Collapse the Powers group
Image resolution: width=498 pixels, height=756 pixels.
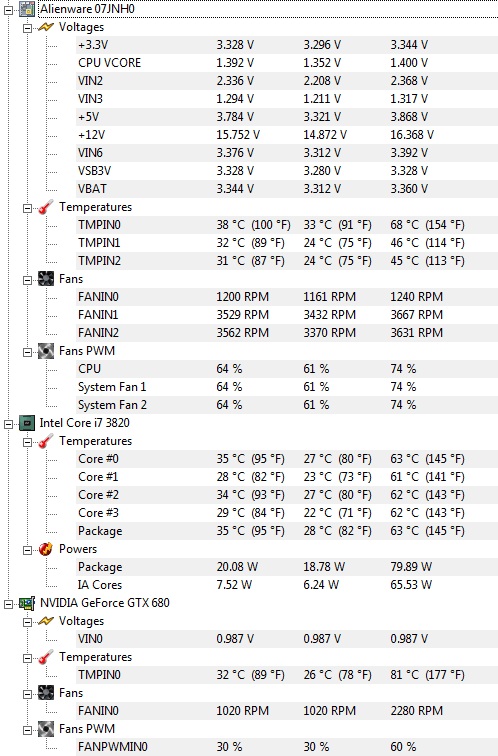point(27,550)
